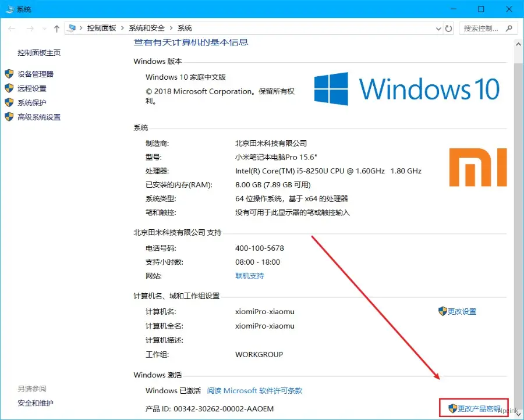Click support hours 08:00 - 18:00
Viewport: 524px width, 420px height.
coord(258,262)
